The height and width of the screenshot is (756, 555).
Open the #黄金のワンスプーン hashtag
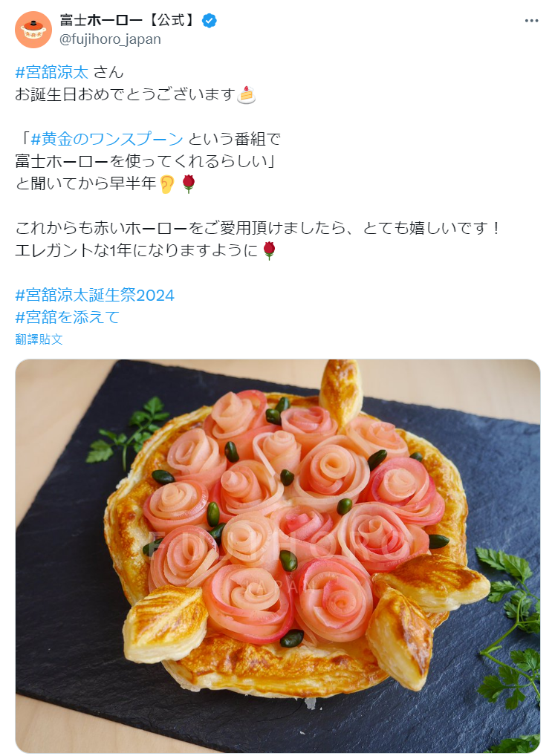[106, 139]
